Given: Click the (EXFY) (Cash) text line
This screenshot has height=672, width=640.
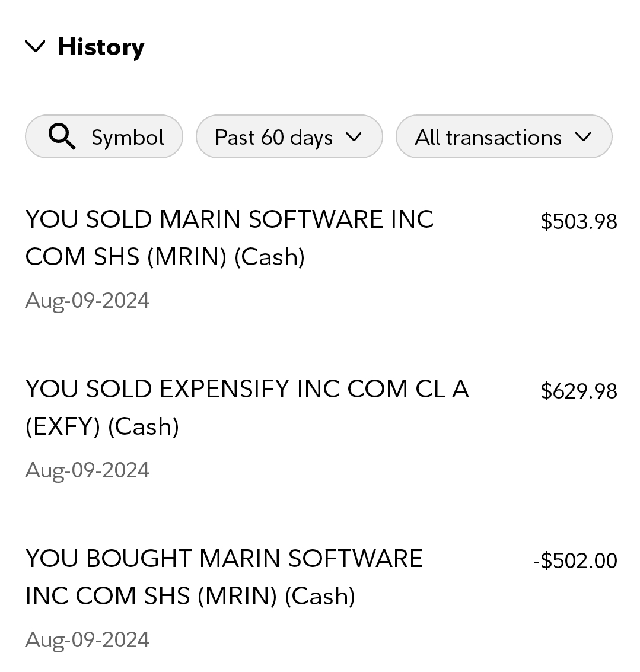Looking at the screenshot, I should click(102, 426).
